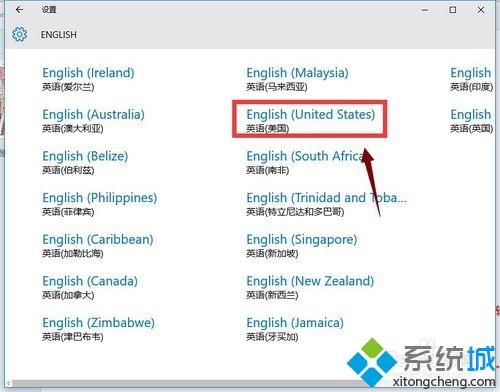
Task: Select English (Trinidad and Toba...)
Action: [326, 204]
